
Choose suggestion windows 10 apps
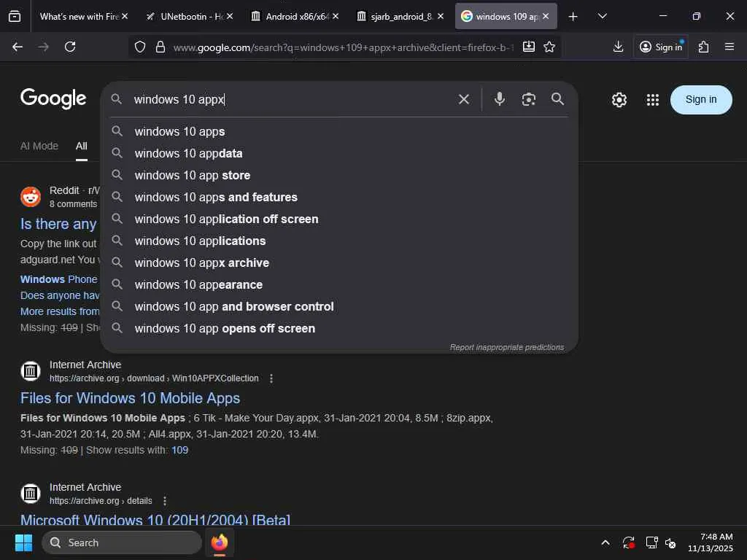tap(339, 131)
